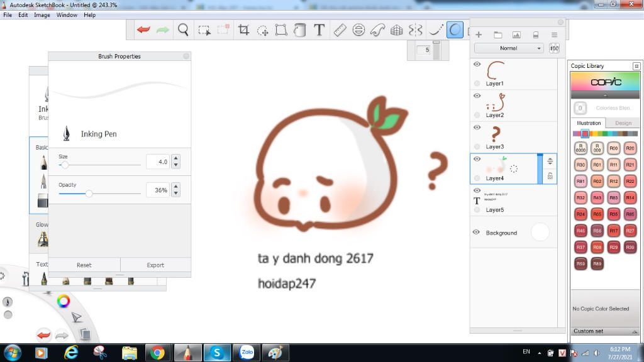Click lock transparency icon on Layer4

point(550,177)
